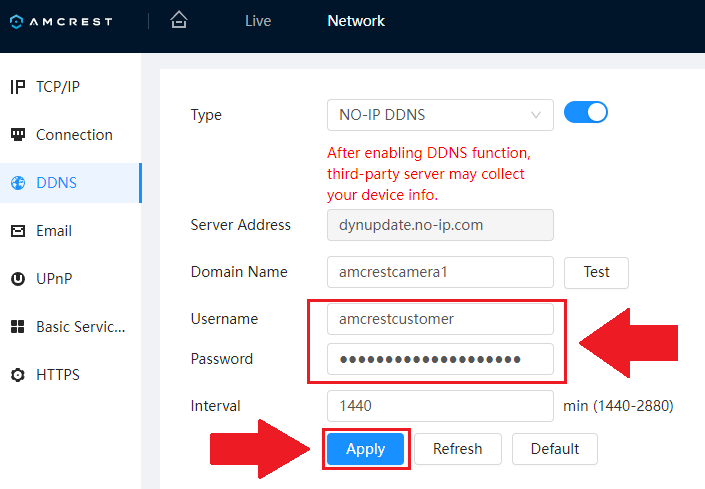Viewport: 705px width, 489px height.
Task: Click the Domain Name field
Action: tap(440, 272)
